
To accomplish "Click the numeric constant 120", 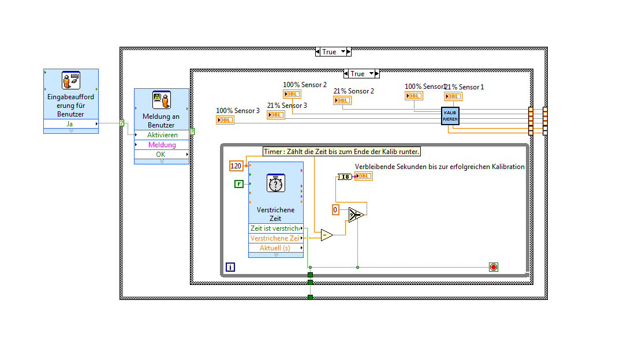I will tap(236, 166).
